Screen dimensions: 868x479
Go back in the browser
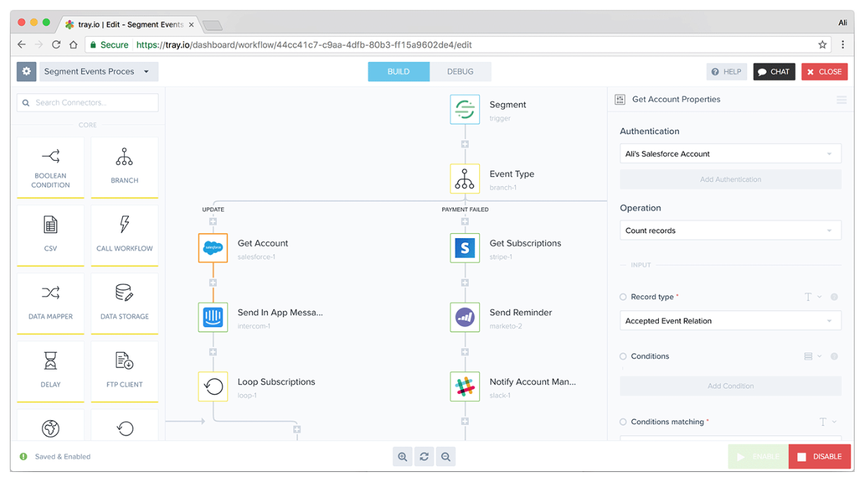click(22, 45)
